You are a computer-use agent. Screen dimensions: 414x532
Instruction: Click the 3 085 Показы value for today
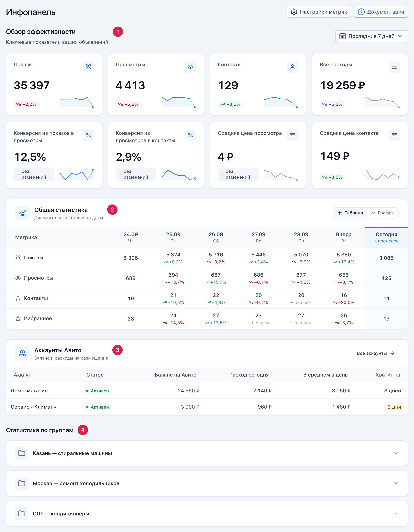pyautogui.click(x=386, y=258)
